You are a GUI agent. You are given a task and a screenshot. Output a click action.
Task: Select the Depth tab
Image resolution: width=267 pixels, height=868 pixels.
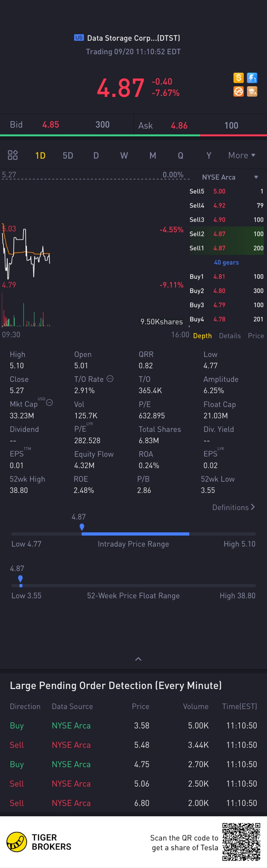[202, 336]
